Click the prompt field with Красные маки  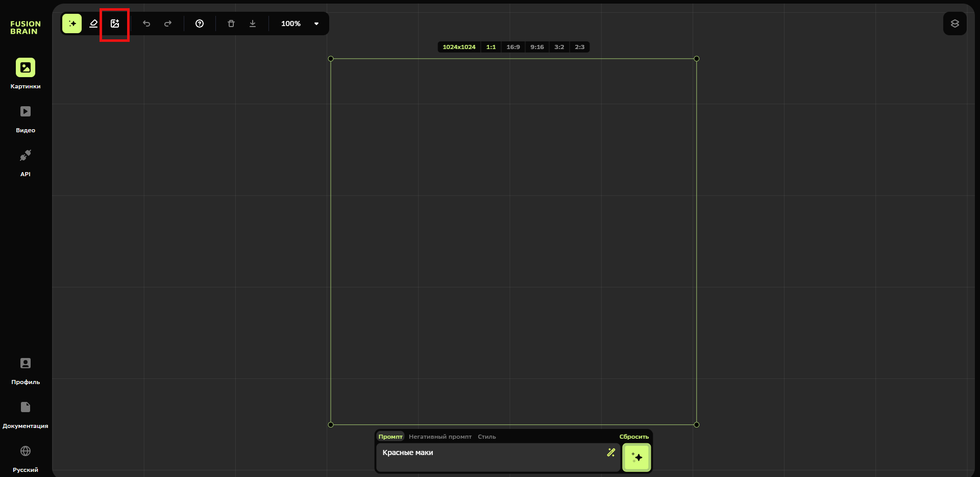coord(490,457)
